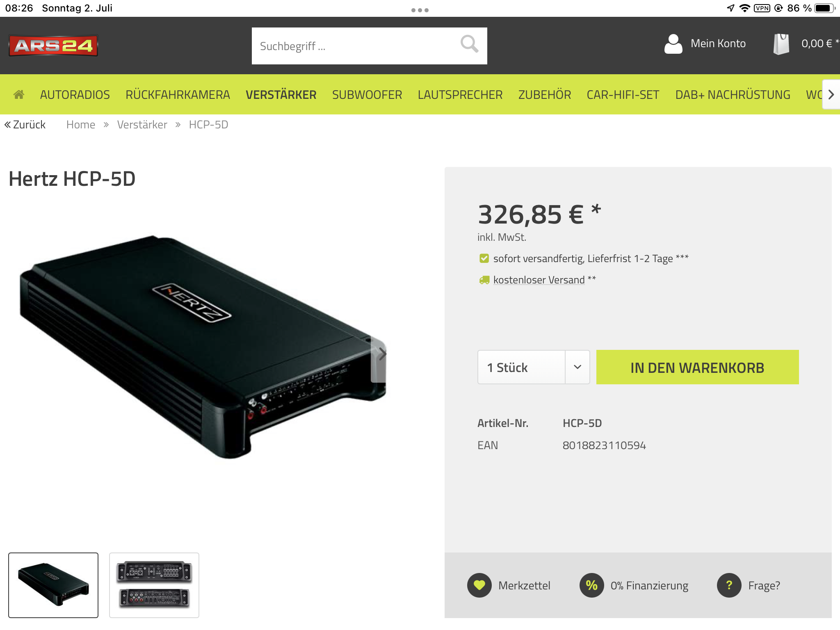Expand the navigation bar right chevron
This screenshot has height=630, width=840.
831,95
